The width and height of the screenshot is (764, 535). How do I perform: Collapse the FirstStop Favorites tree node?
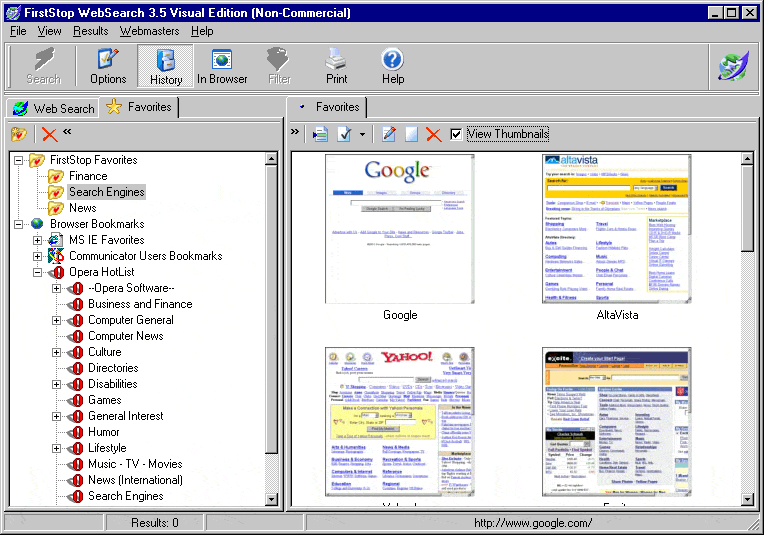[x=19, y=160]
